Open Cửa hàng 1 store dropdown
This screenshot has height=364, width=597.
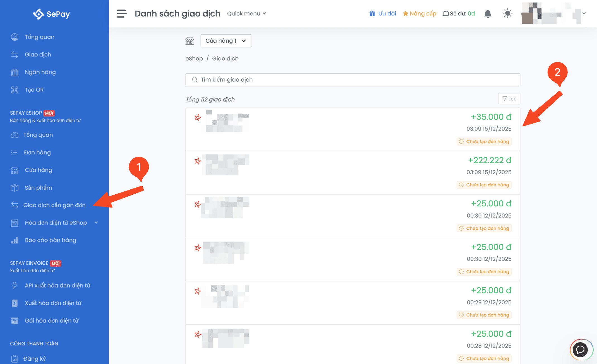226,41
